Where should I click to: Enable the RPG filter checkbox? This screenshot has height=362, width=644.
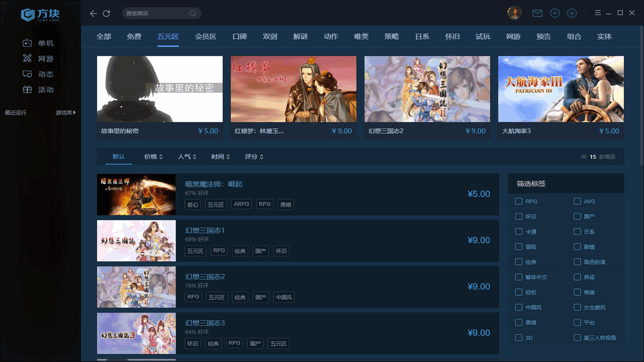tap(518, 201)
